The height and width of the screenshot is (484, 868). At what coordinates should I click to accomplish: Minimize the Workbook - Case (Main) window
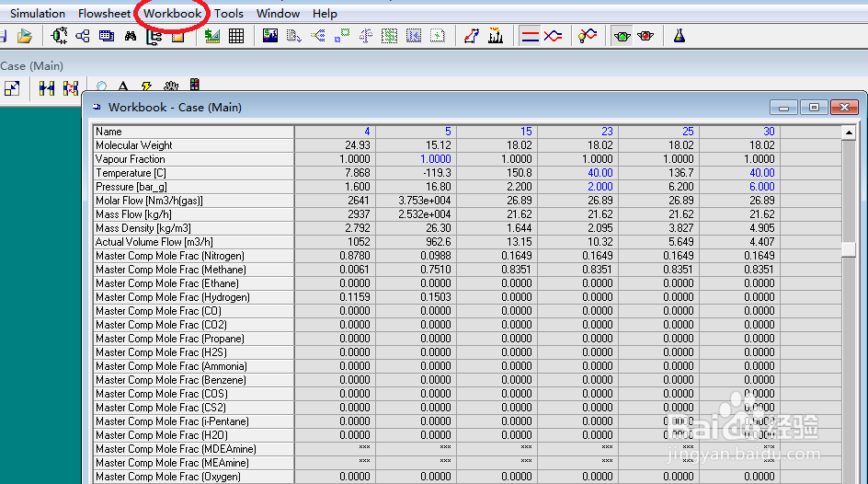783,108
